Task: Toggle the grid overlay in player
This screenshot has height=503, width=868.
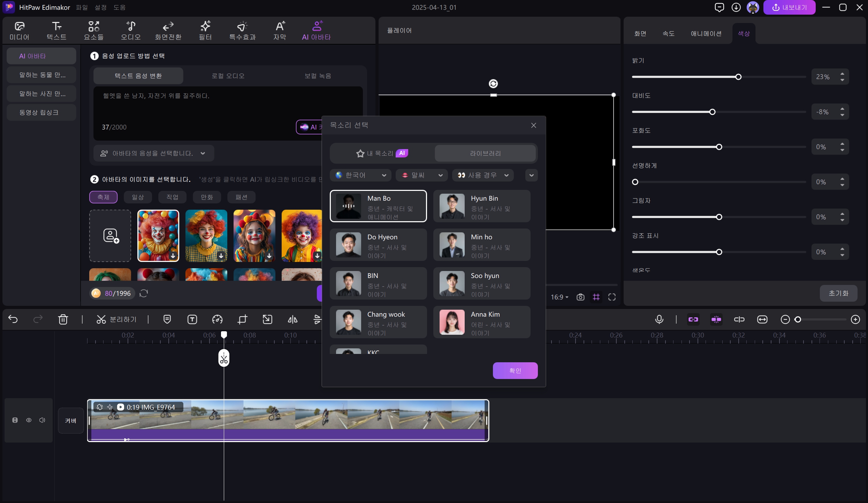Action: pyautogui.click(x=596, y=297)
